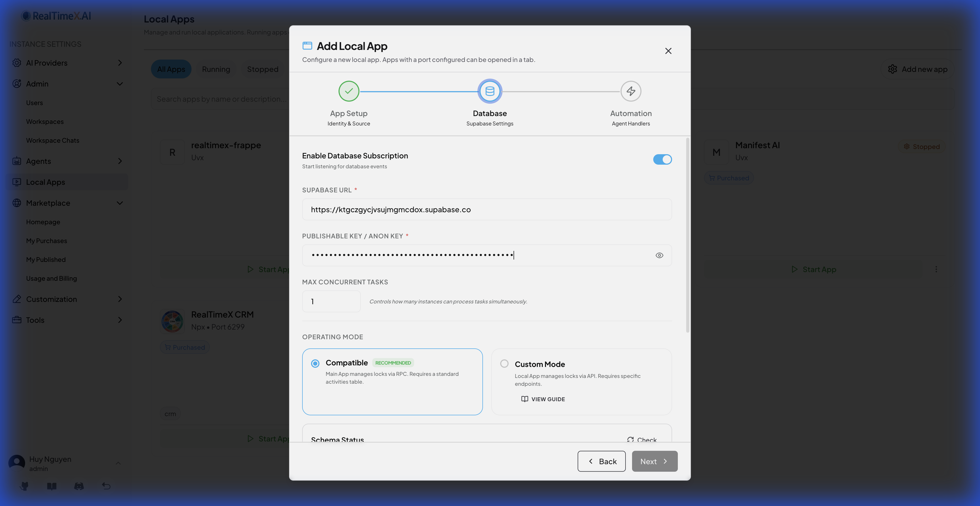Viewport: 980px width, 506px height.
Task: Open the Discord icon in the sidebar footer
Action: [x=79, y=486]
